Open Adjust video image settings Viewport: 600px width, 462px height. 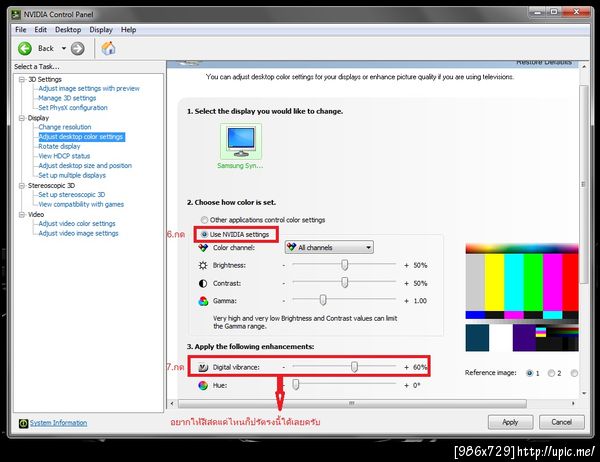coord(78,233)
